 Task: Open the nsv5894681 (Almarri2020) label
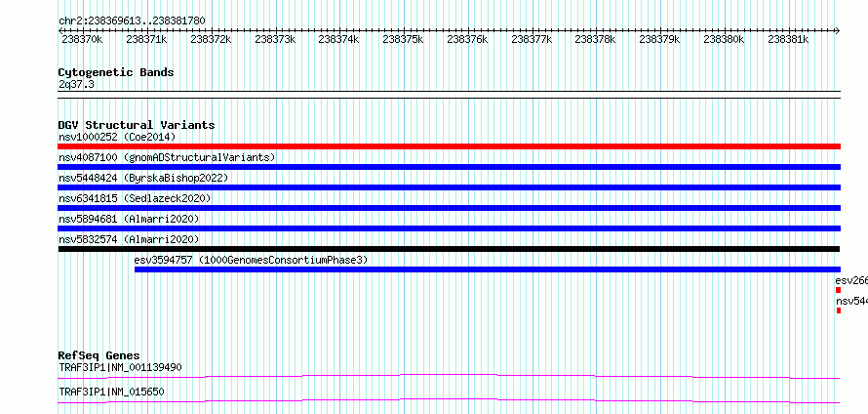[x=129, y=219]
